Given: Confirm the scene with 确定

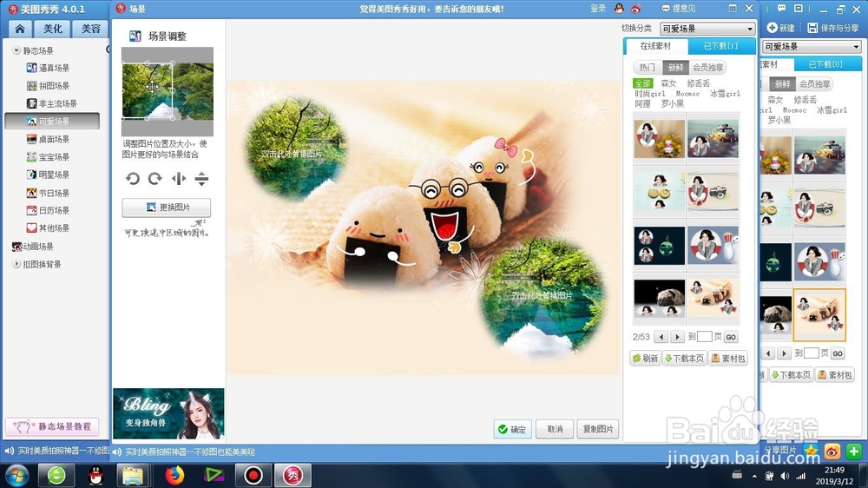Looking at the screenshot, I should coord(513,429).
